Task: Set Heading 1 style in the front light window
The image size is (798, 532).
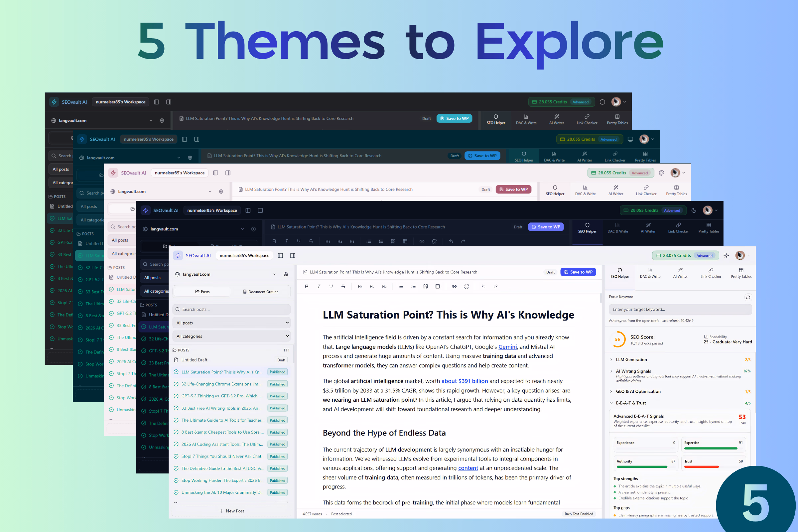Action: (360, 286)
